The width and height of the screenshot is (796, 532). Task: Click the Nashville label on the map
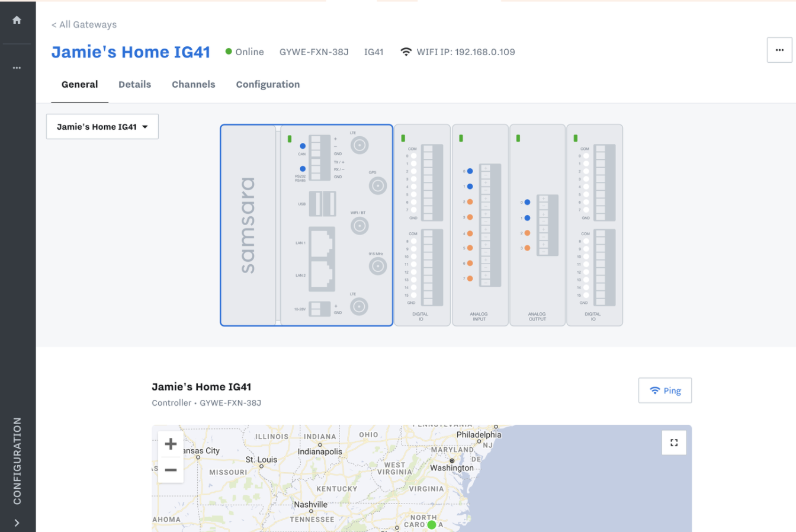coord(310,505)
